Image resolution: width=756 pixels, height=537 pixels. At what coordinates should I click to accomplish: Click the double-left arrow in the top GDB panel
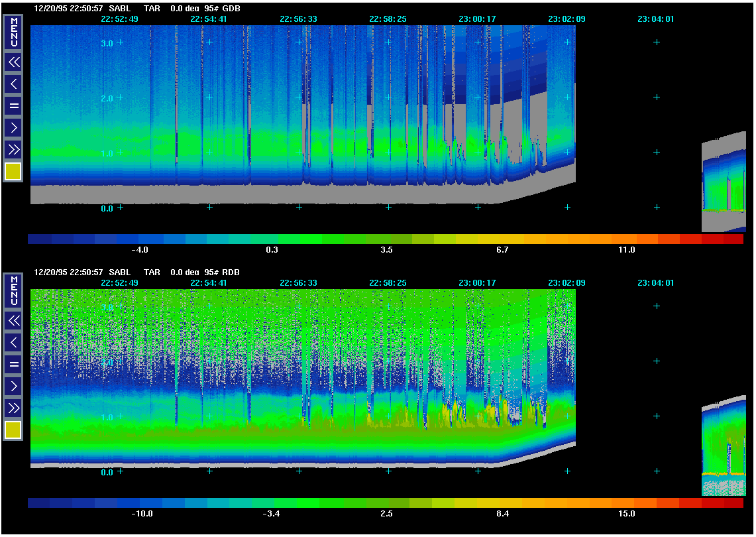pos(13,62)
